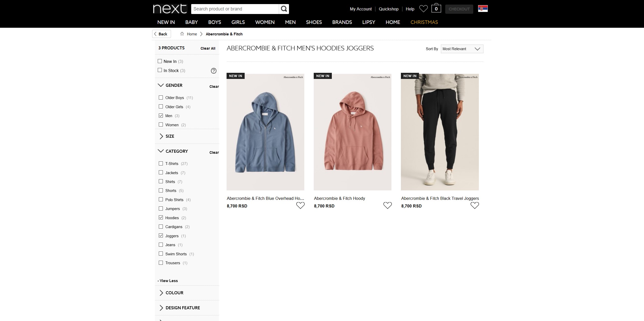Open the Sort By Most Relevant dropdown
644x321 pixels.
pyautogui.click(x=462, y=49)
